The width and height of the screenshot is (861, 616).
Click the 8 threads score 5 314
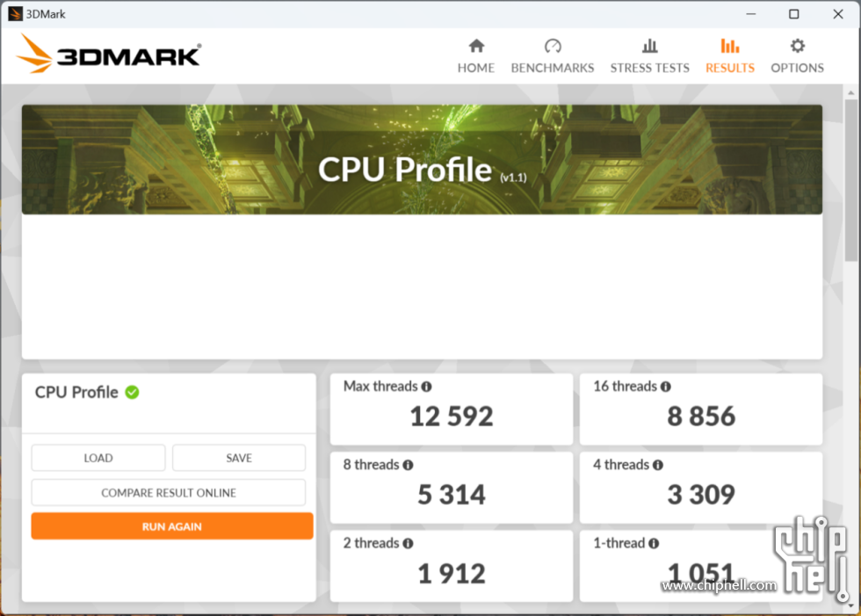tap(452, 495)
